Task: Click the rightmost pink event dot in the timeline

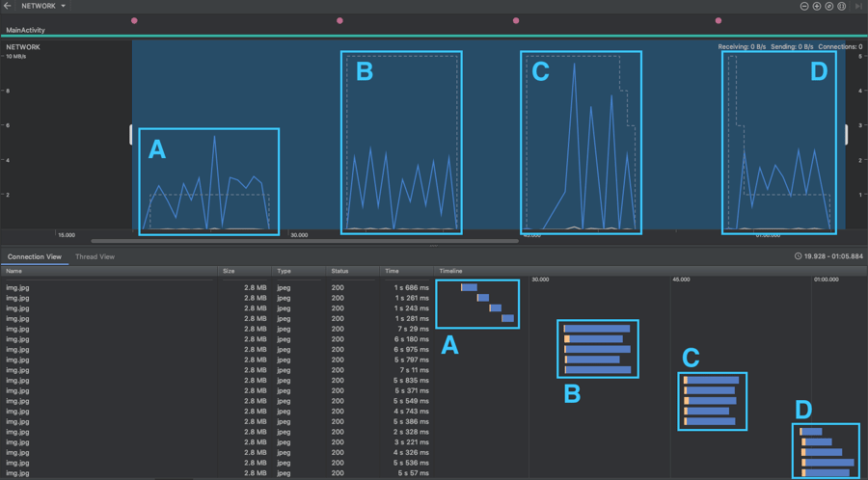Action: click(719, 20)
